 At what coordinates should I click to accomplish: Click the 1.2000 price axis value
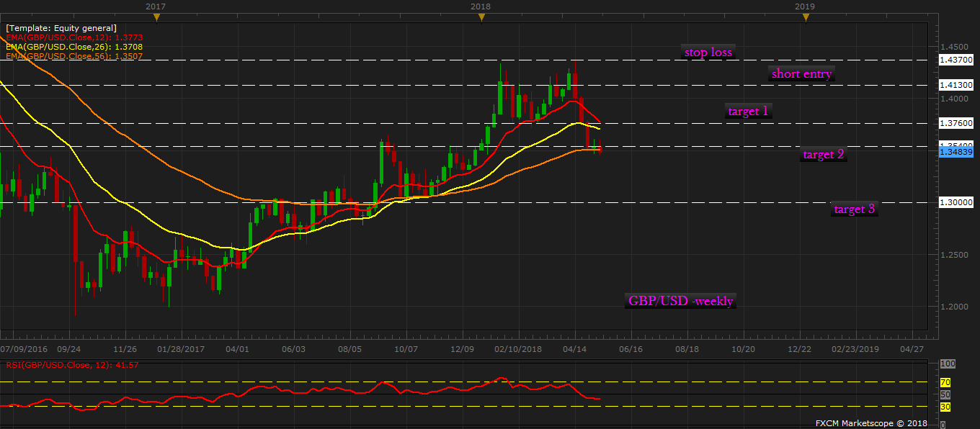click(954, 307)
